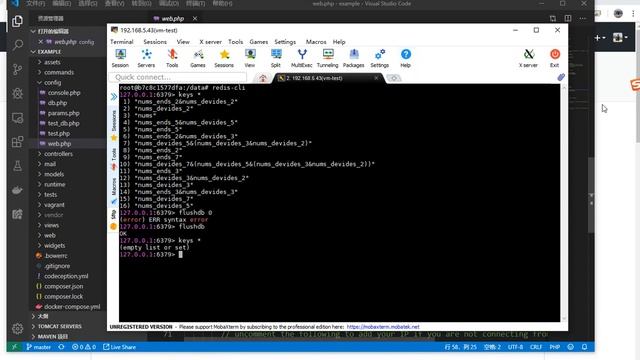Expand the runtime folder
Viewport: 640px width, 360px height.
click(55, 184)
